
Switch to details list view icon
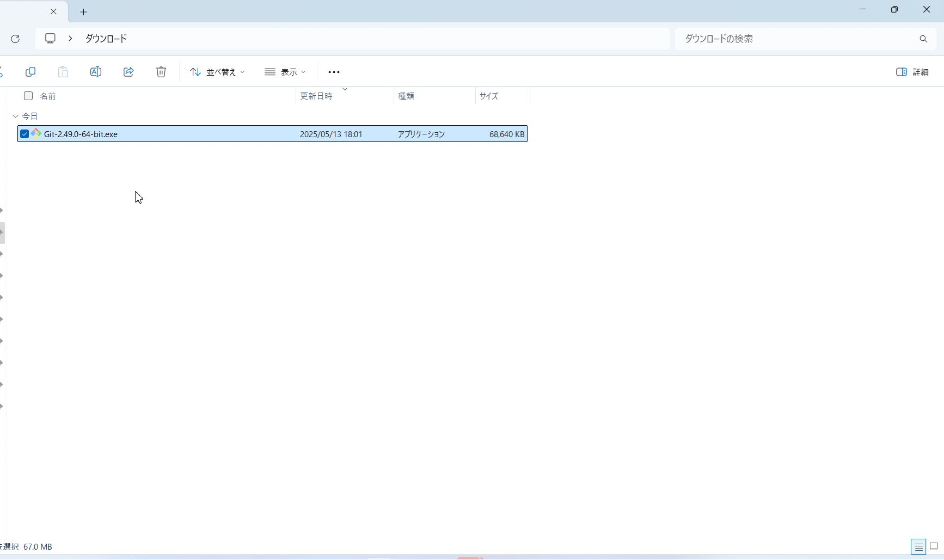918,547
